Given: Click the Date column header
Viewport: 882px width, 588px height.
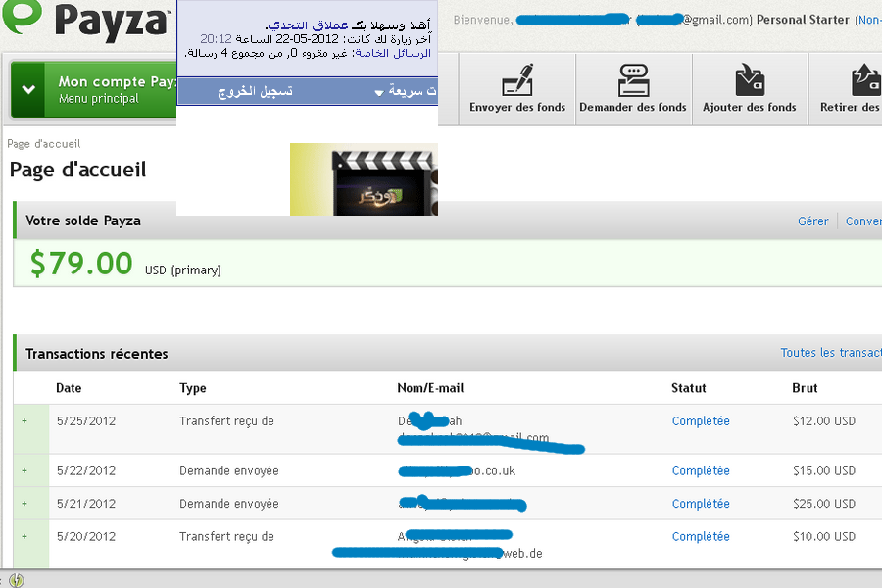Looking at the screenshot, I should pos(69,388).
